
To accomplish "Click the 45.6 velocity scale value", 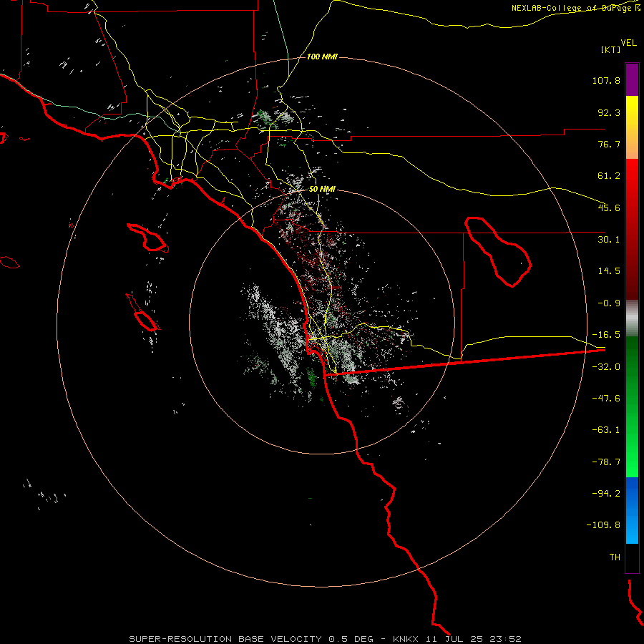I will coord(609,208).
